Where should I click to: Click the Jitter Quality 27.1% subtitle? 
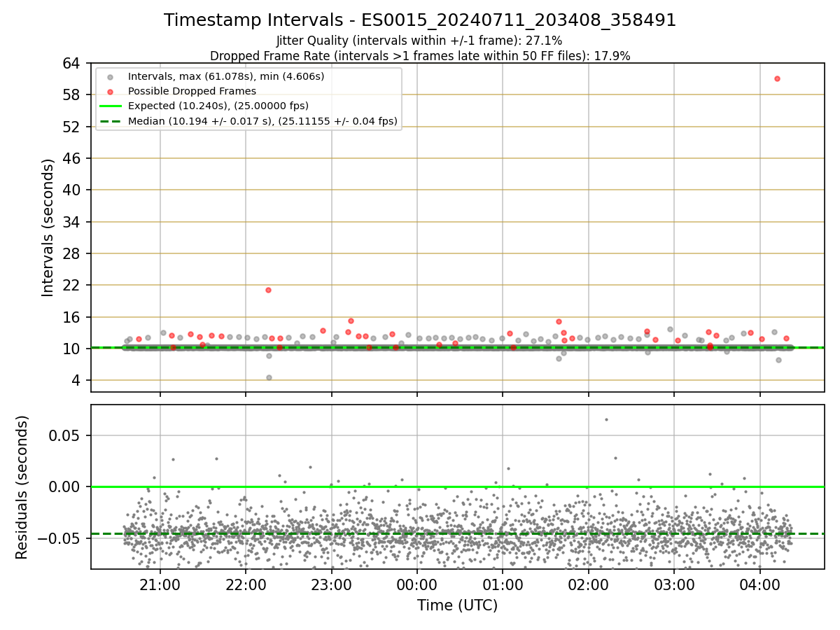(x=419, y=41)
